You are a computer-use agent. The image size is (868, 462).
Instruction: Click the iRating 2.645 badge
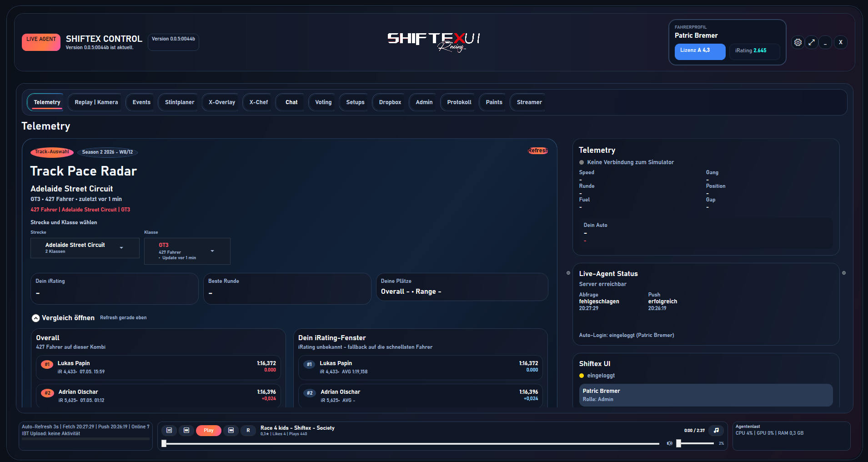755,51
